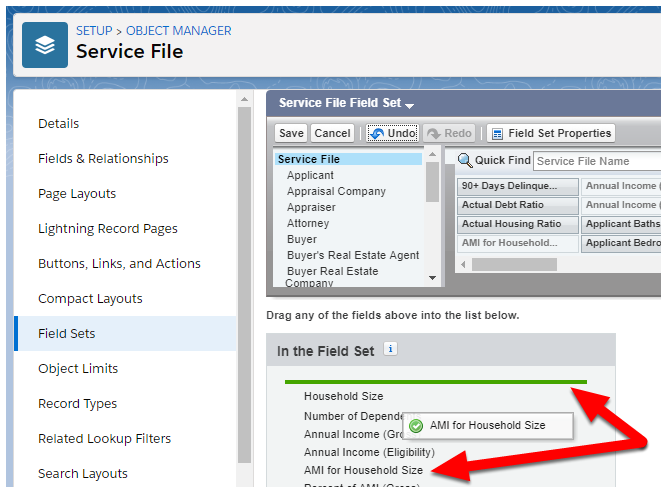Select Appraisal Company in the object list
This screenshot has width=667, height=493.
336,191
